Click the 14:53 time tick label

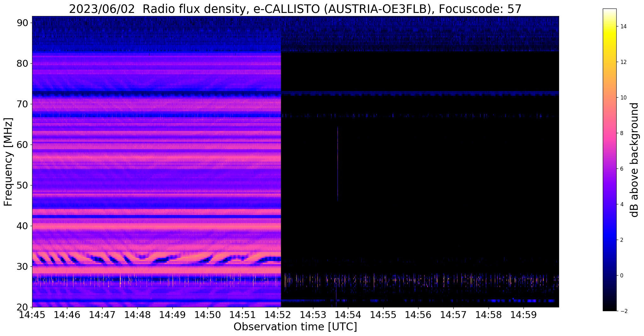(x=313, y=315)
